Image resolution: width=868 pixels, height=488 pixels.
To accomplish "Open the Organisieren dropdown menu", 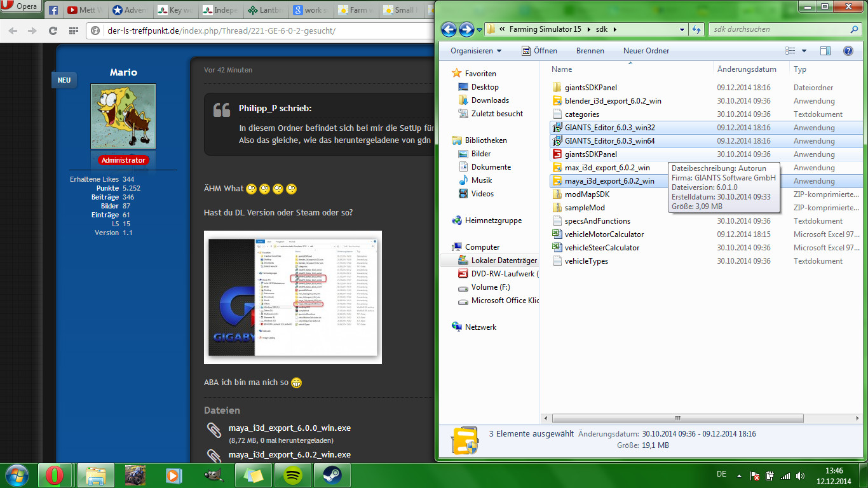I will pyautogui.click(x=476, y=51).
